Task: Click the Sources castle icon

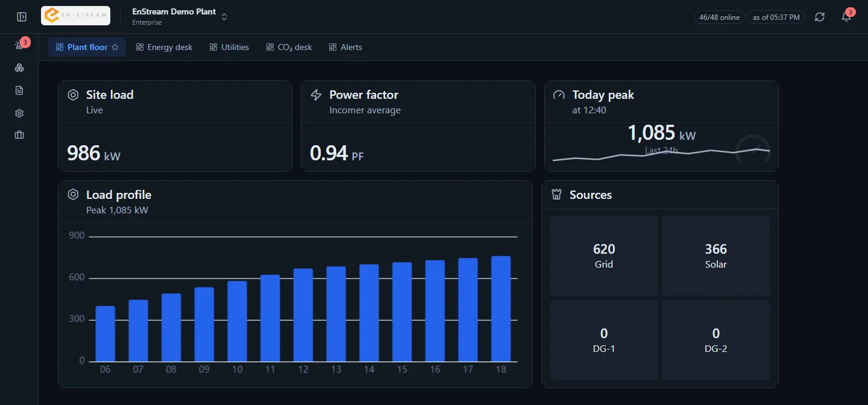Action: pos(556,195)
